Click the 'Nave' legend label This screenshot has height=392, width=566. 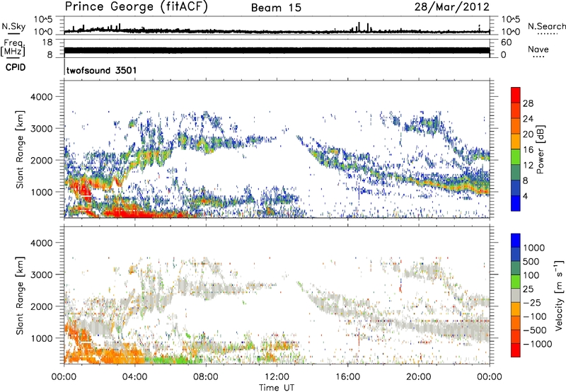pos(538,49)
